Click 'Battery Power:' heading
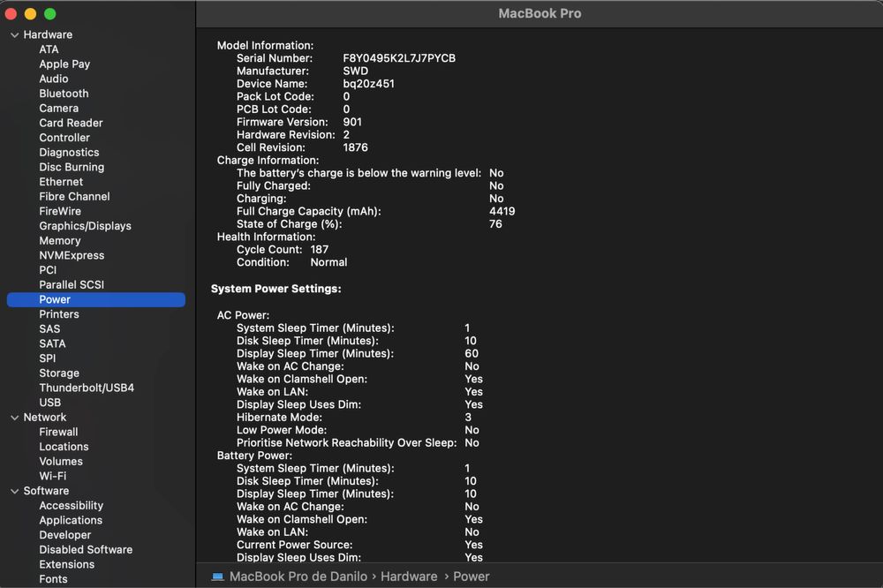The width and height of the screenshot is (883, 588). tap(254, 456)
